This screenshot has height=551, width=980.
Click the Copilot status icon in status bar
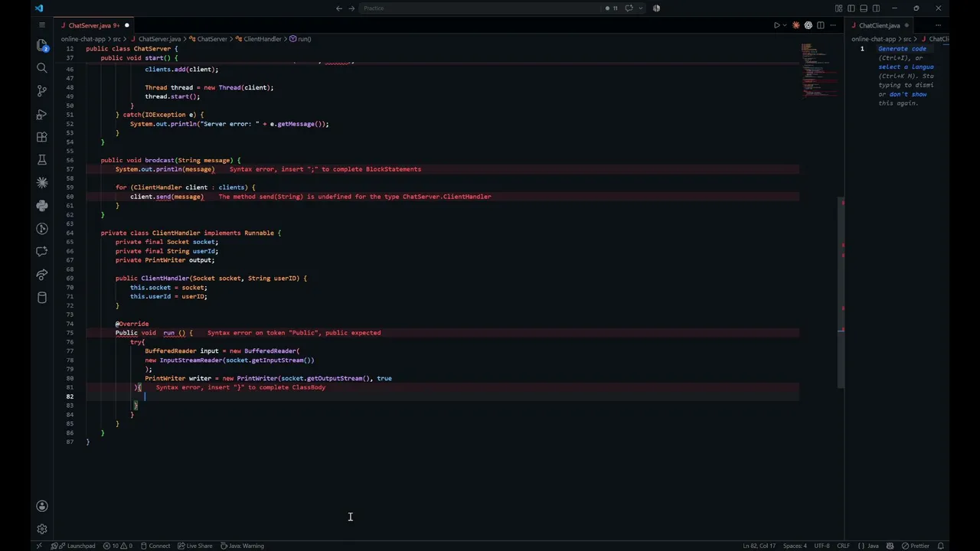tap(890, 546)
